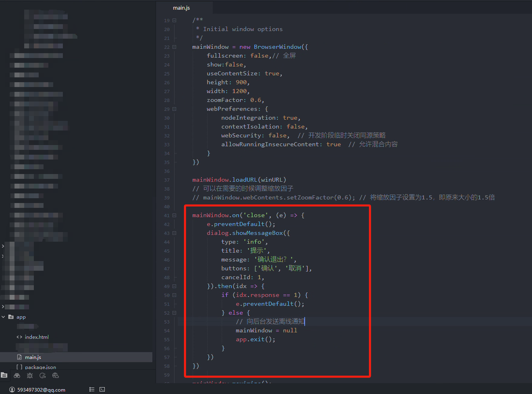The image size is (532, 394).
Task: Open the project explorer folder icon in bottom toolbar
Action: point(4,375)
